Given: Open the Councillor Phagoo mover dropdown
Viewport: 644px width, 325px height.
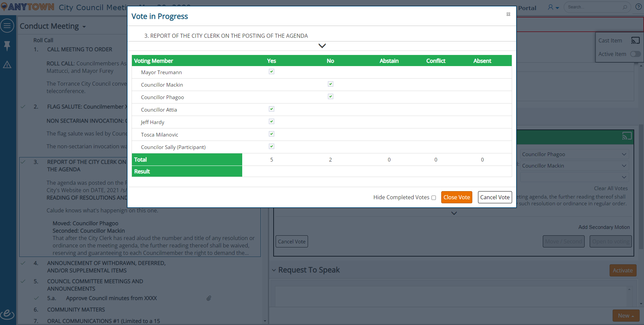Looking at the screenshot, I should (x=575, y=154).
